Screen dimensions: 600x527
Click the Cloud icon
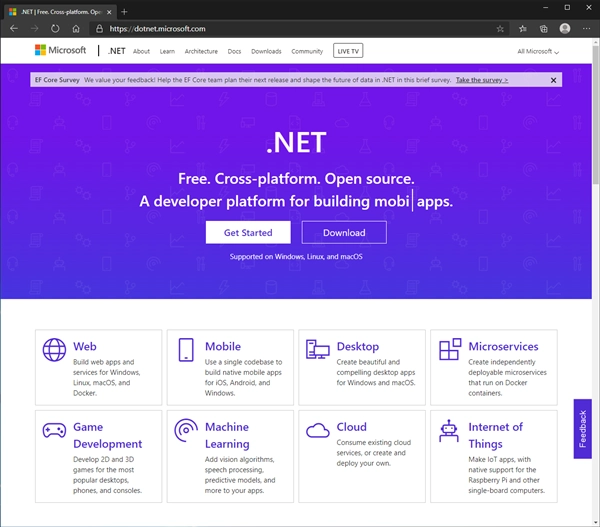(318, 431)
